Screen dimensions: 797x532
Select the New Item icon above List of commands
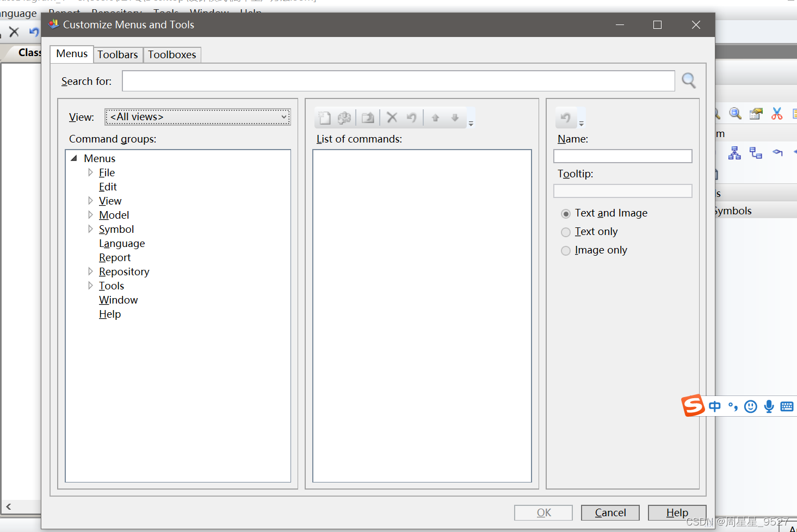coord(324,117)
